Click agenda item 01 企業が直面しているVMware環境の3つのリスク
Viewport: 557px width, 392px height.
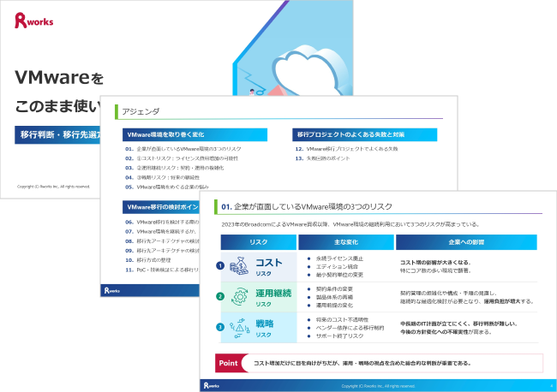[183, 149]
